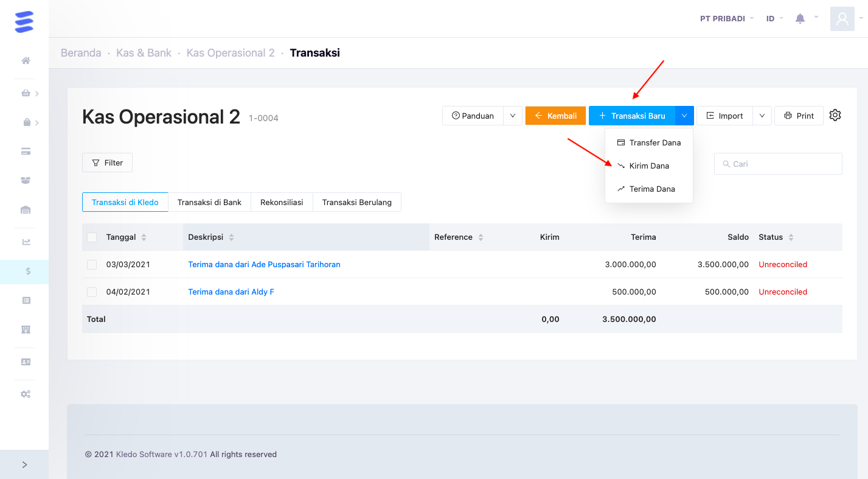Expand the PT PRIBADI company dropdown
Viewport: 868px width, 479px height.
pyautogui.click(x=727, y=18)
